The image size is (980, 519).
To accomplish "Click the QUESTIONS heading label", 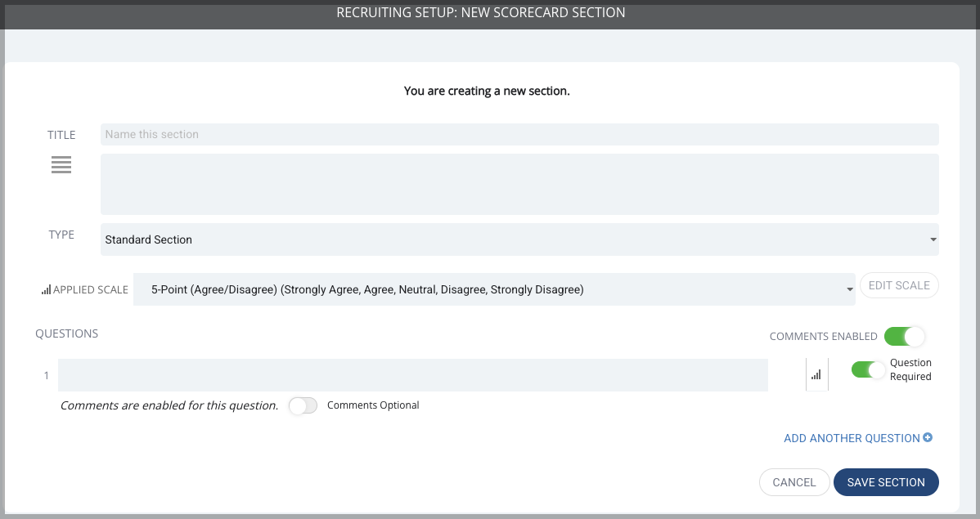I will pos(67,333).
